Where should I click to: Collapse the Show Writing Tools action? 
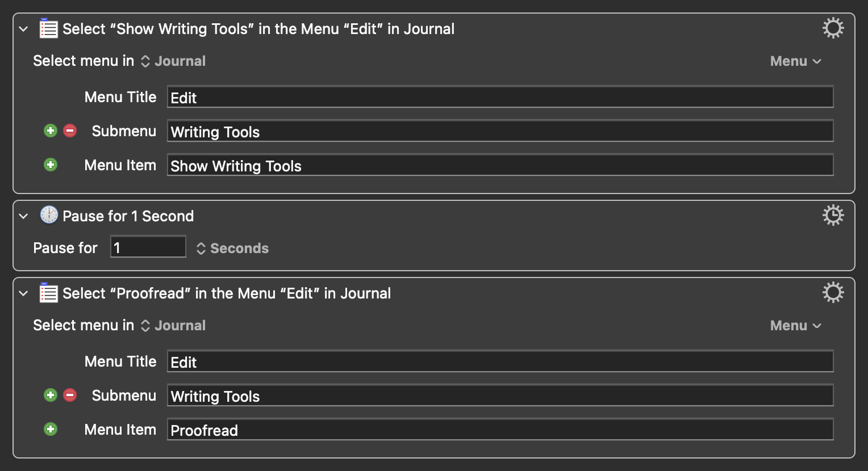tap(23, 29)
